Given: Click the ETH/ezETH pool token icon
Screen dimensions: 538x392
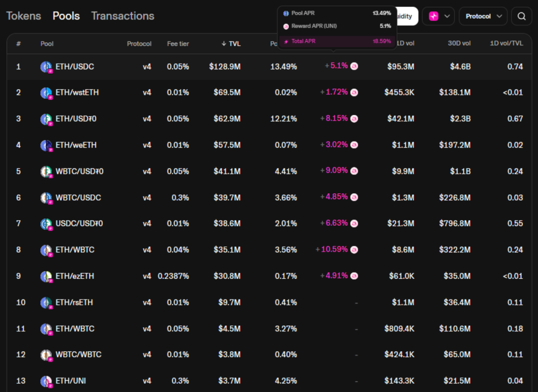Looking at the screenshot, I should click(46, 276).
